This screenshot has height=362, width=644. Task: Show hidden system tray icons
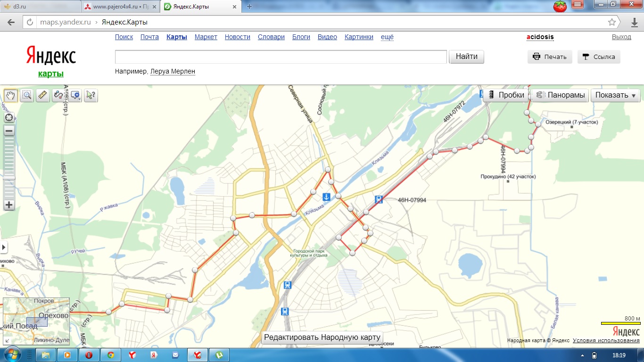pos(582,355)
